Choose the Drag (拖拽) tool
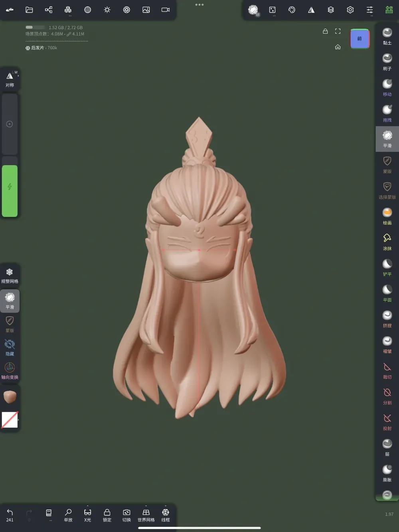Image resolution: width=399 pixels, height=532 pixels. click(x=387, y=113)
